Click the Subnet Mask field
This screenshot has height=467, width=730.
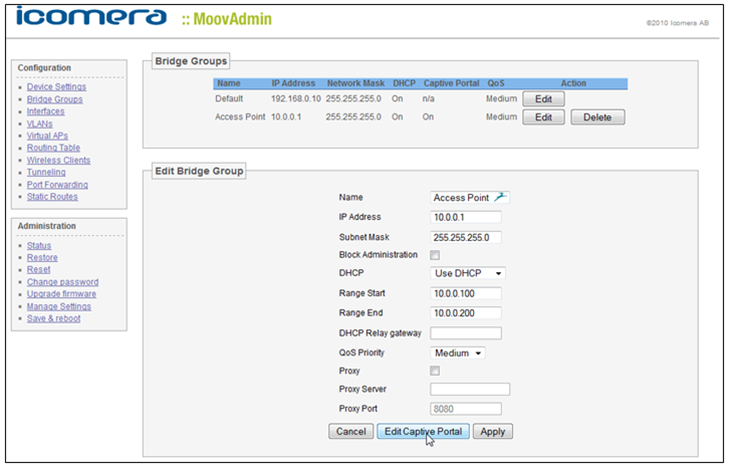point(466,237)
